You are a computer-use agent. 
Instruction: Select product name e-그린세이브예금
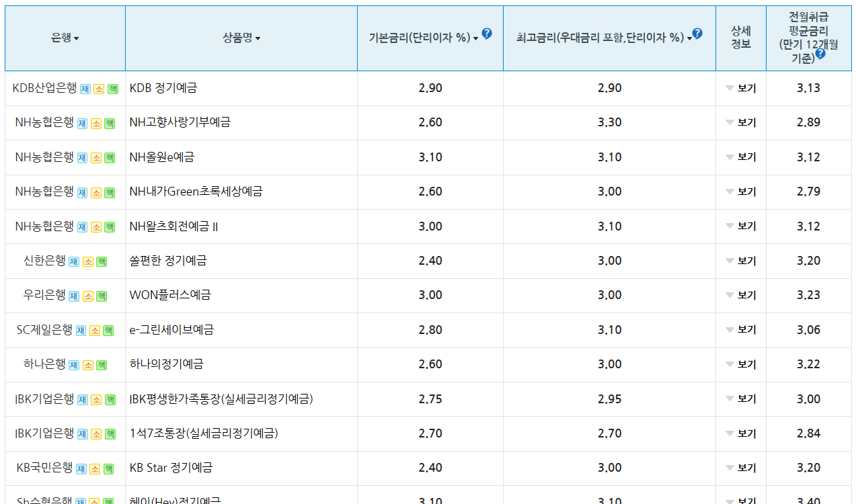click(171, 330)
